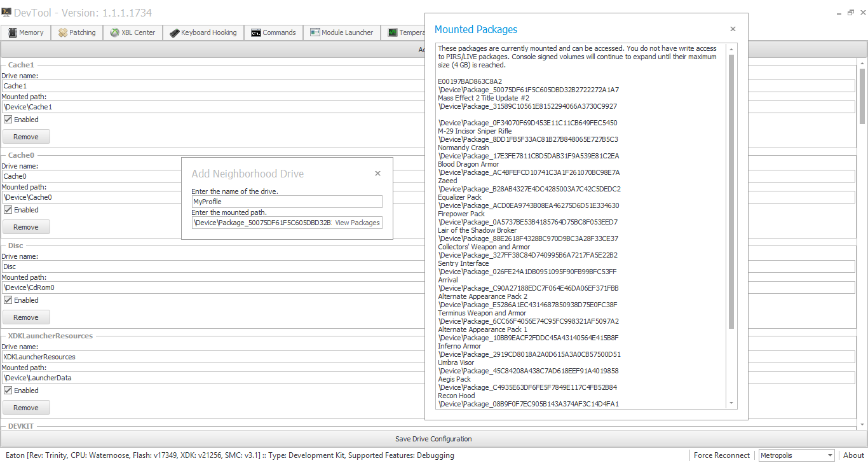Click the Cache0 drive name field

[91, 176]
